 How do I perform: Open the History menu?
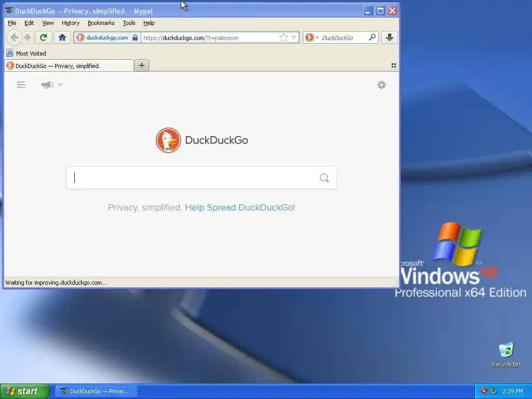71,23
